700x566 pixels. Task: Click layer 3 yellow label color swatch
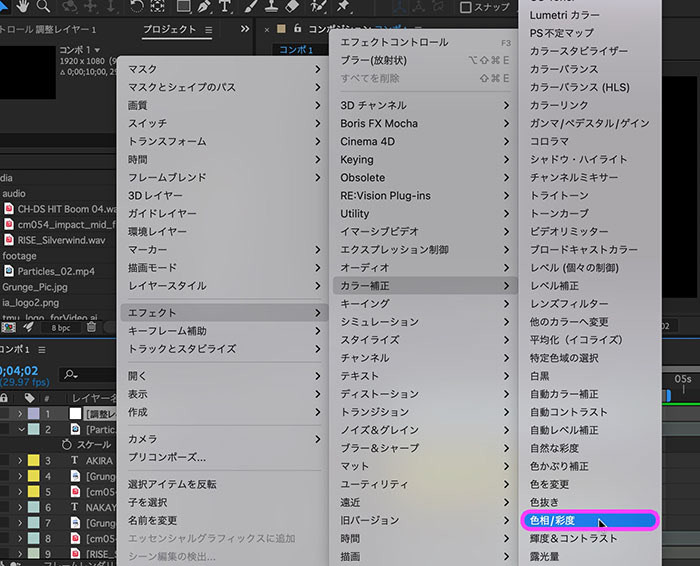click(x=34, y=460)
